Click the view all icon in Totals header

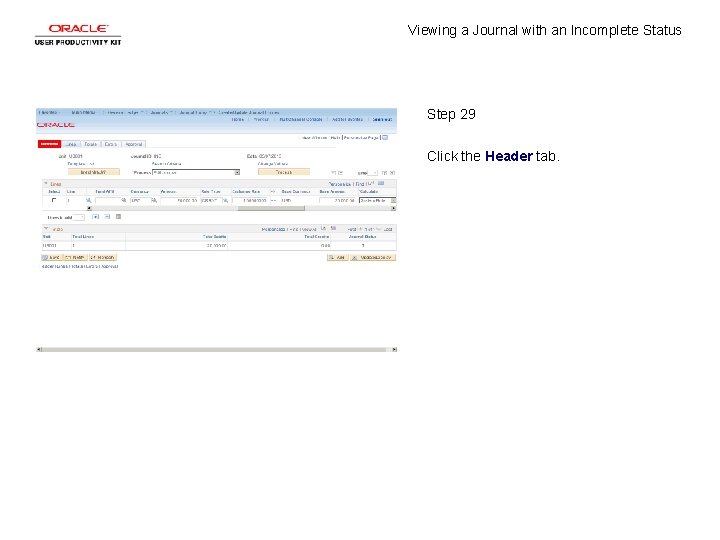[323, 228]
